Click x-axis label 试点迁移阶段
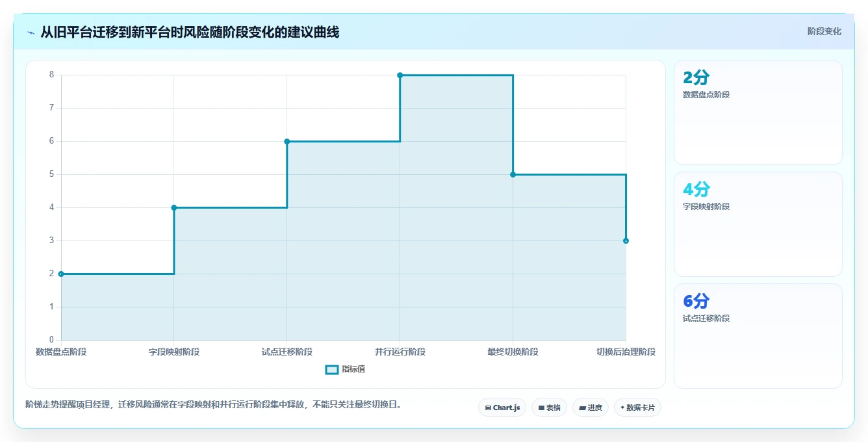Image resolution: width=868 pixels, height=442 pixels. click(287, 352)
